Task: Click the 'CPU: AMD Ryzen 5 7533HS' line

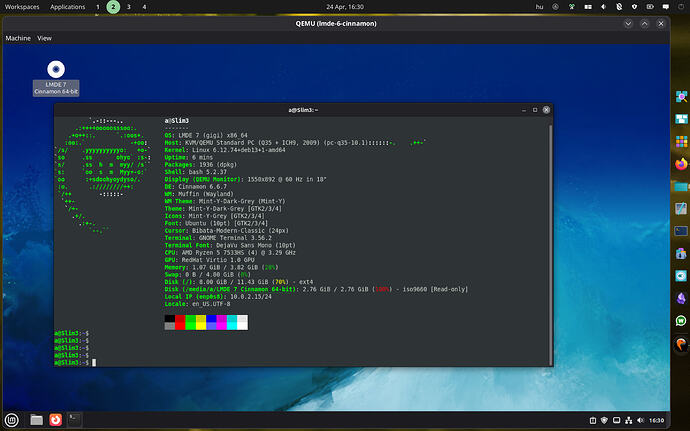Action: click(x=230, y=253)
